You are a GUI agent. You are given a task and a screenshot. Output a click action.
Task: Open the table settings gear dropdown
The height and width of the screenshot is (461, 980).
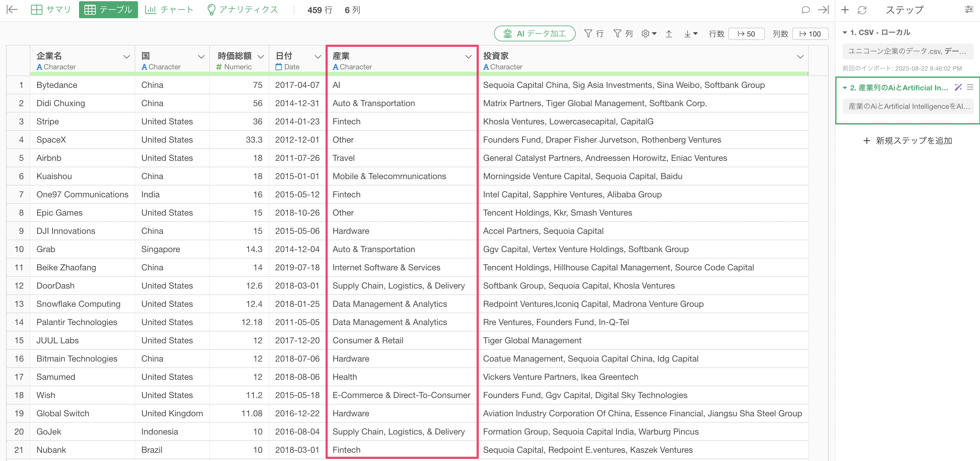click(x=649, y=33)
